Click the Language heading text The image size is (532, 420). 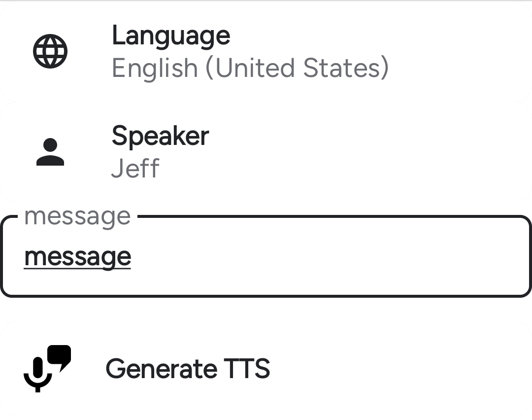coord(171,35)
